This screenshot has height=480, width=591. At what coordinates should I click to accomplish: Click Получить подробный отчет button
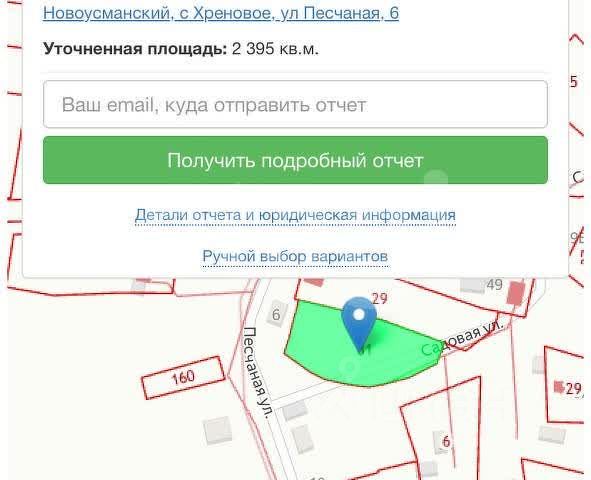[296, 160]
